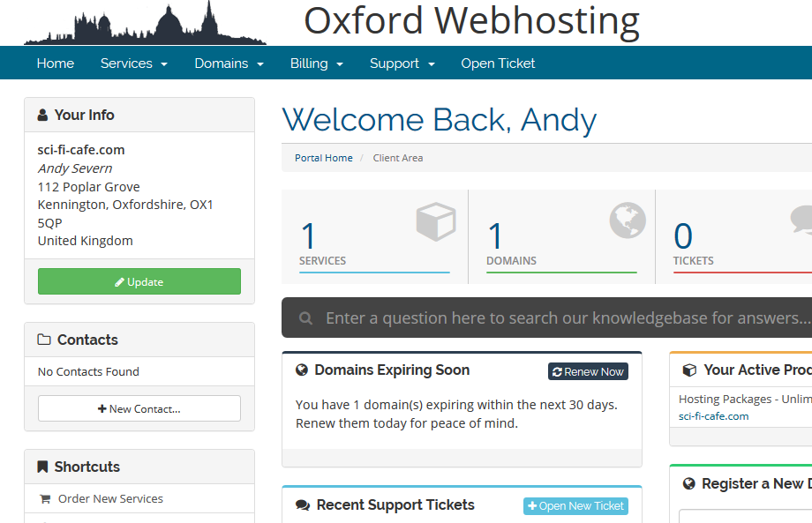Click the shopping cart icon for Order New Services

(x=45, y=499)
